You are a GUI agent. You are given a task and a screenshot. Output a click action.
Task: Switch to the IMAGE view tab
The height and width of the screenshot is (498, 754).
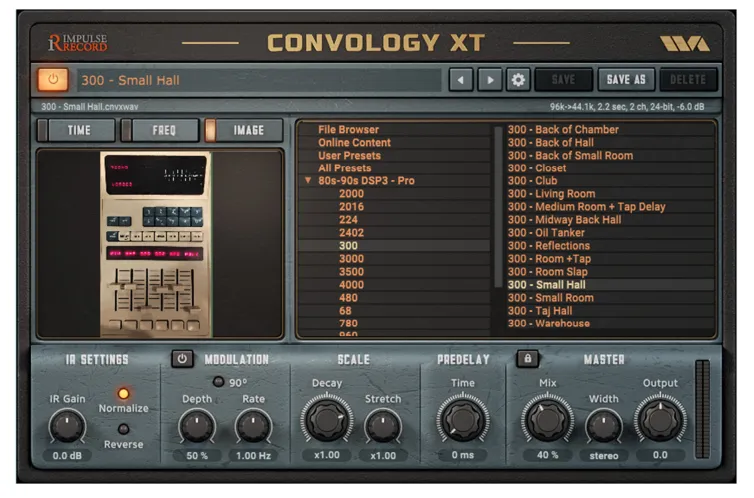244,130
